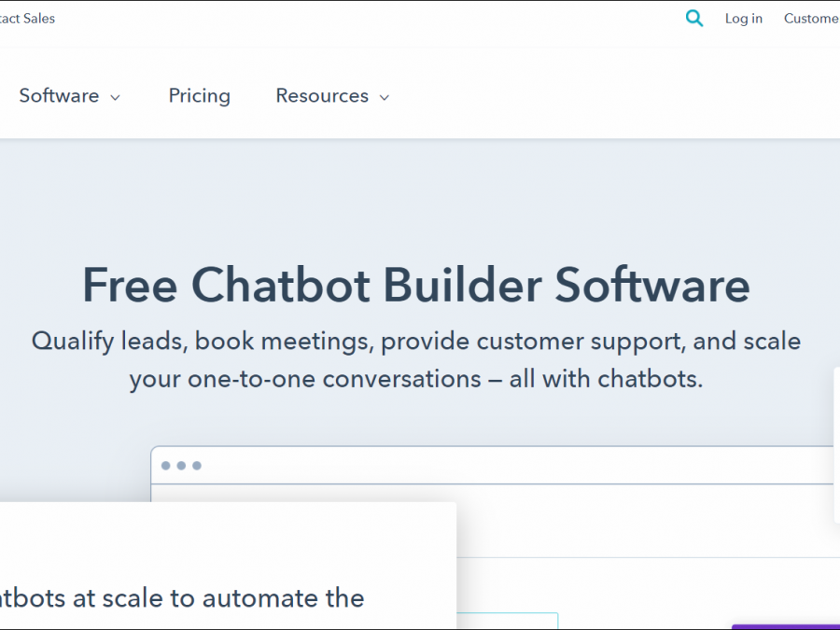The width and height of the screenshot is (840, 630).
Task: Click the white panel on the right edge
Action: (x=836, y=443)
